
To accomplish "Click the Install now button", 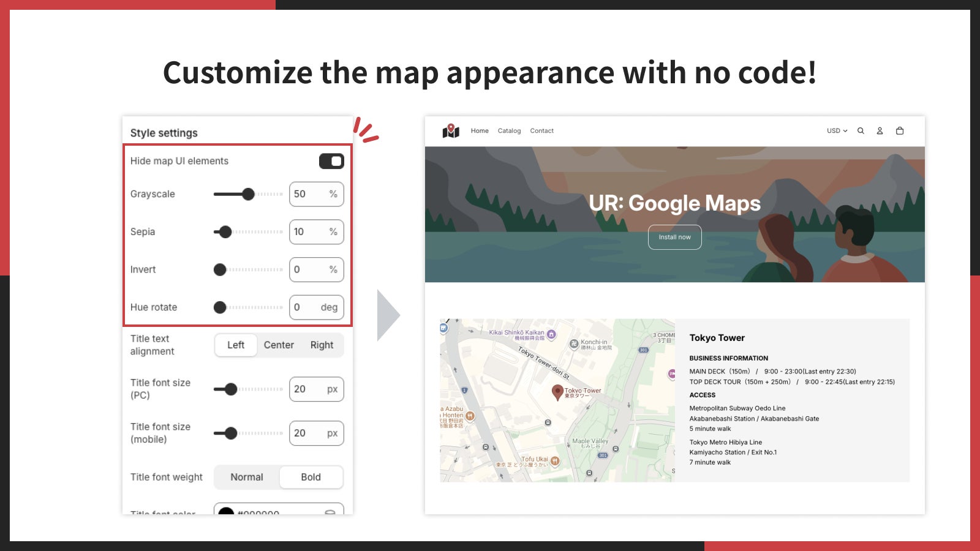I will [675, 238].
